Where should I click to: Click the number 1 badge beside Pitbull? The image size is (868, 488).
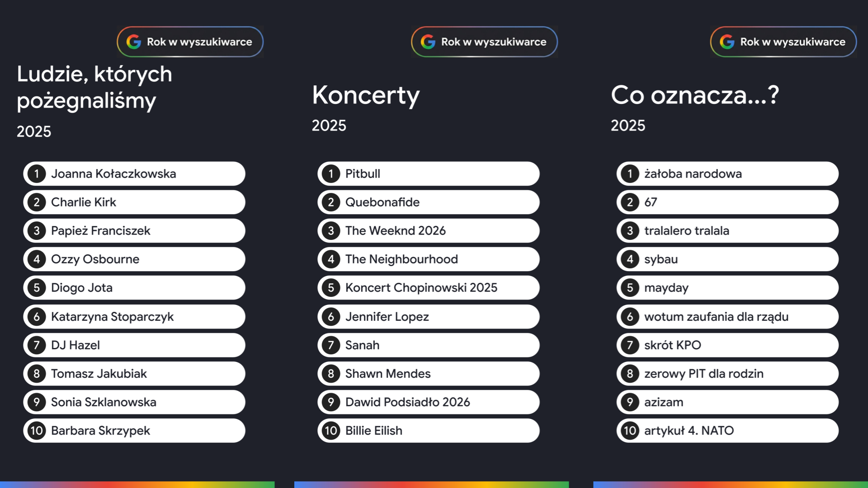point(331,174)
